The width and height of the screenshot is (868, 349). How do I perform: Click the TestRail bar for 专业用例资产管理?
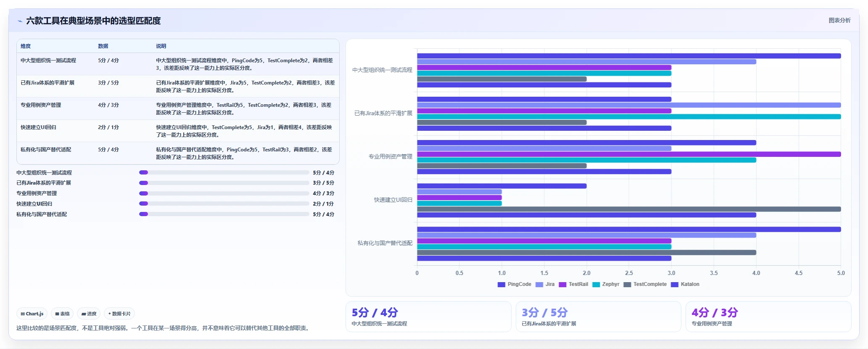tap(629, 154)
